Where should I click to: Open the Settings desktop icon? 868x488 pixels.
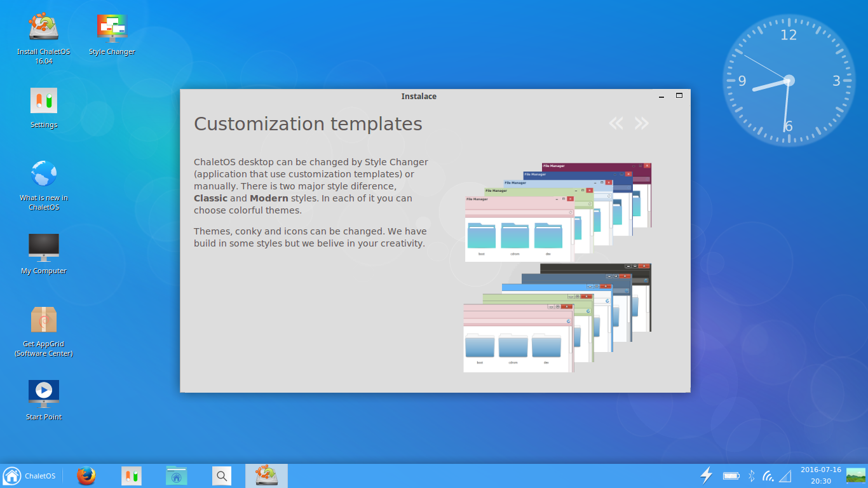tap(44, 108)
